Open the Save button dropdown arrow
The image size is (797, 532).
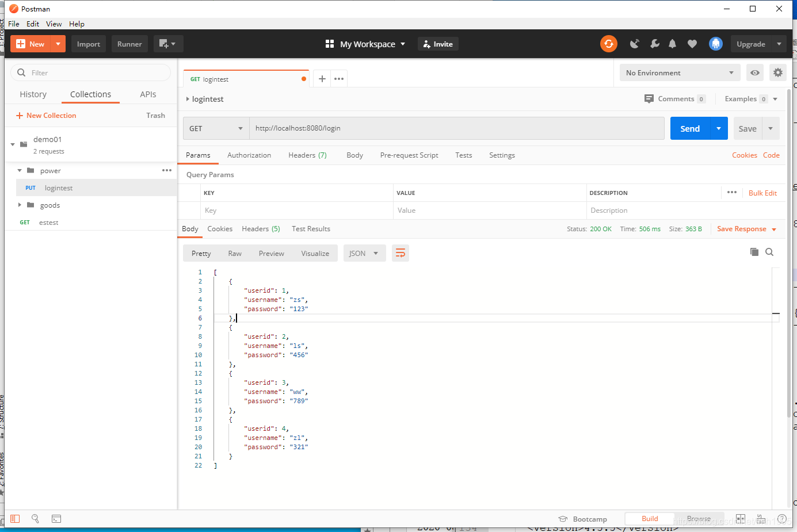[x=771, y=128]
